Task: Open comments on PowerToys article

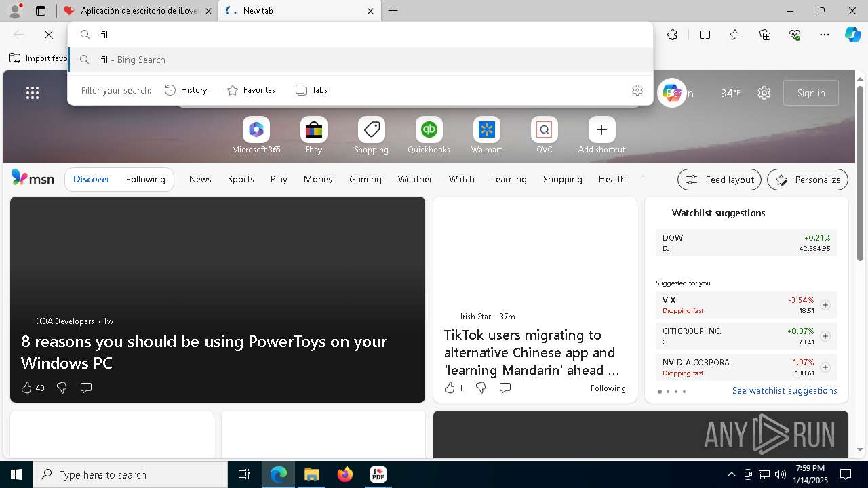Action: [86, 388]
